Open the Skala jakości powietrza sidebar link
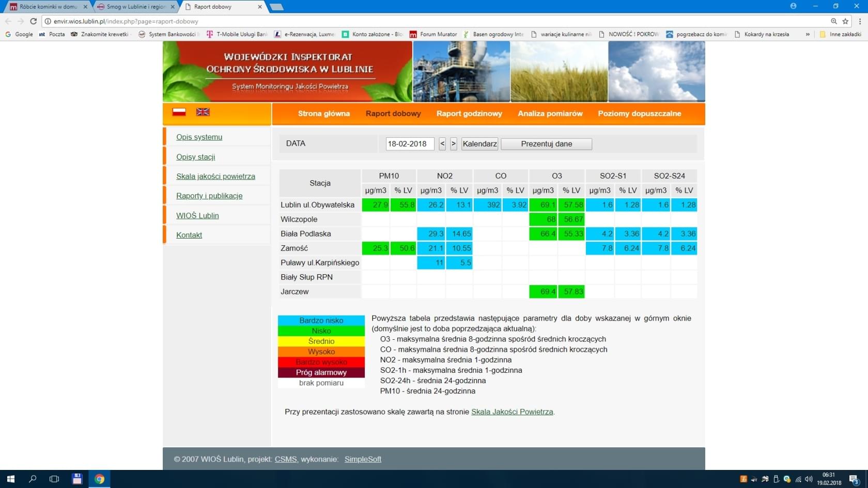This screenshot has height=488, width=868. pos(215,176)
